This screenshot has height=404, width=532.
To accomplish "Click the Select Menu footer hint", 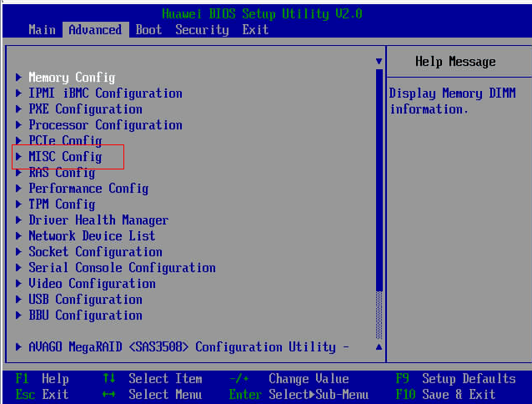I will tap(152, 395).
